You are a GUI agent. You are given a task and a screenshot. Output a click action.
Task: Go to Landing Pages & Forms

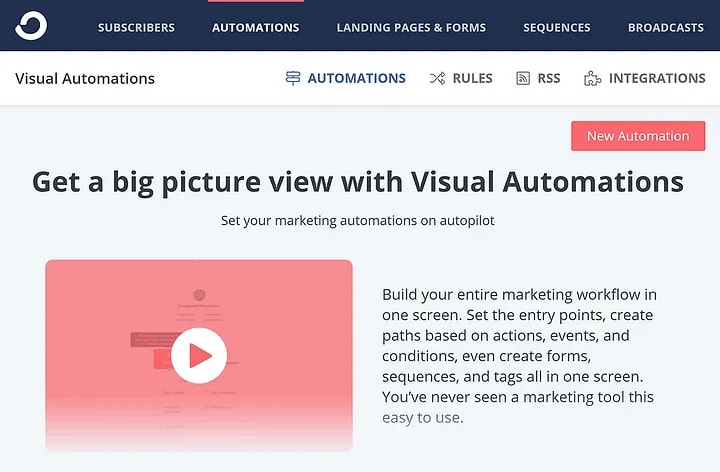pyautogui.click(x=411, y=28)
